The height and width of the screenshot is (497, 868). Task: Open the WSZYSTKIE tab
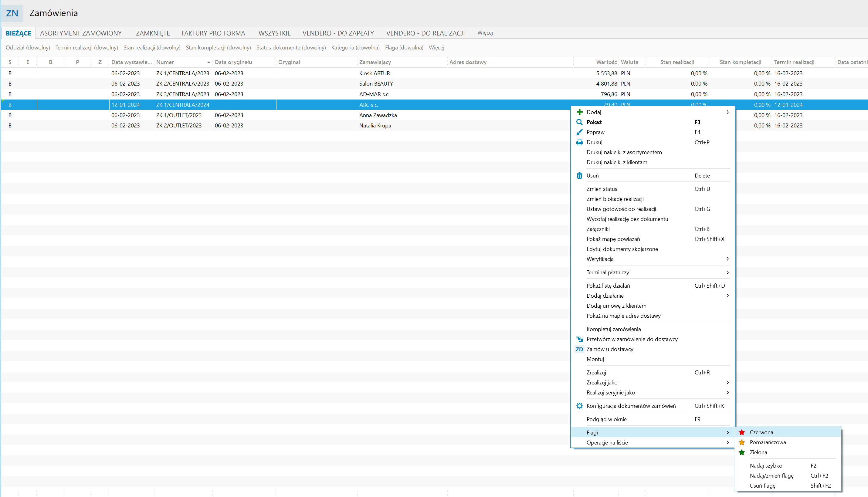[x=274, y=33]
